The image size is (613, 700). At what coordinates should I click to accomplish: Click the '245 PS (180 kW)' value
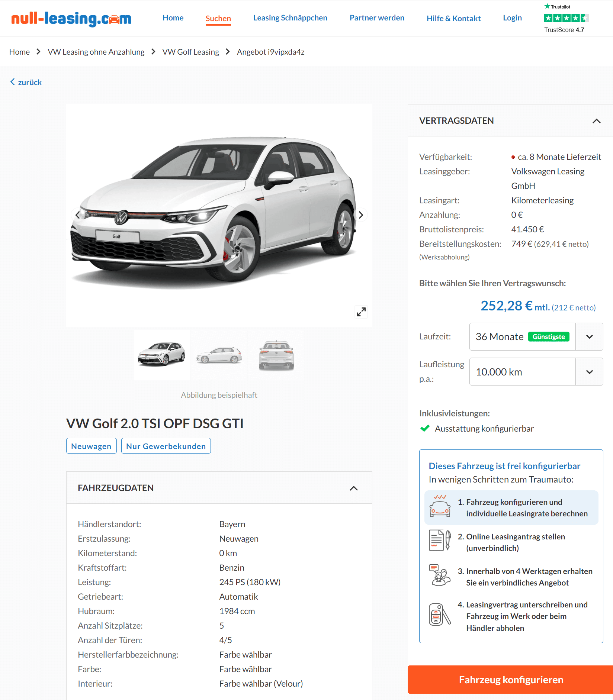coord(250,582)
